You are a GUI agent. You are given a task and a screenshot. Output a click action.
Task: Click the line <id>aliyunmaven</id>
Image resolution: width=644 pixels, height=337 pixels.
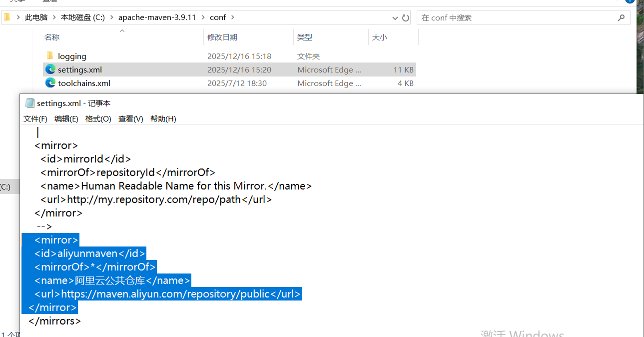(90, 253)
